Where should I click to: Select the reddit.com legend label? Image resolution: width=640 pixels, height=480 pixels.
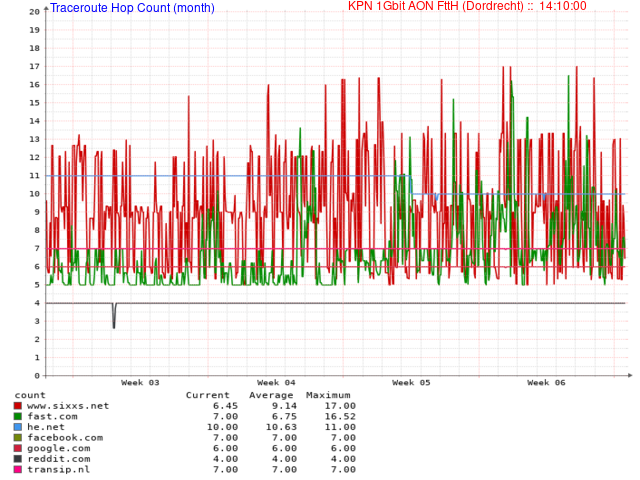pos(58,459)
